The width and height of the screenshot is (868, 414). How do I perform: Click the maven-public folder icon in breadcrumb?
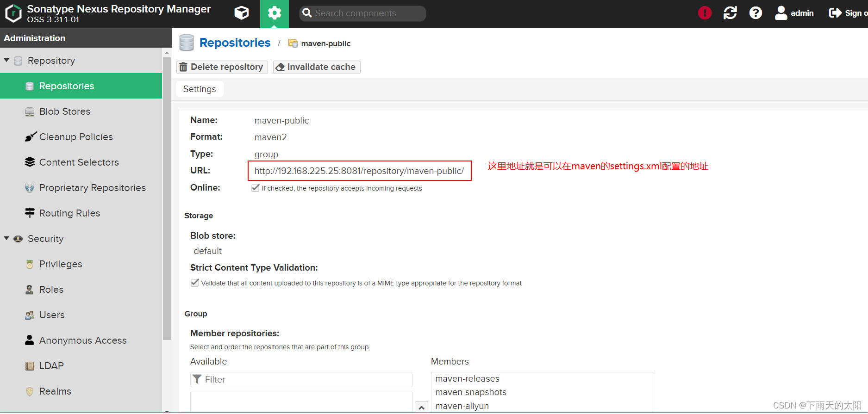(x=293, y=43)
